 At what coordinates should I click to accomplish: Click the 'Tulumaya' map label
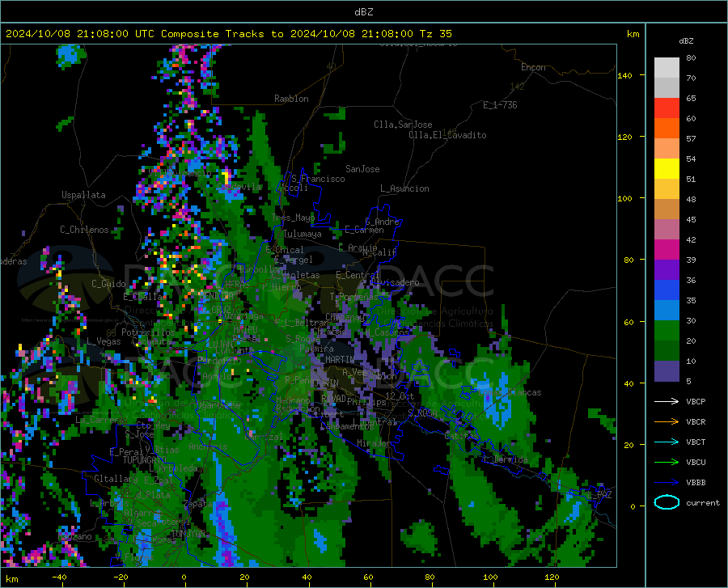pyautogui.click(x=303, y=234)
